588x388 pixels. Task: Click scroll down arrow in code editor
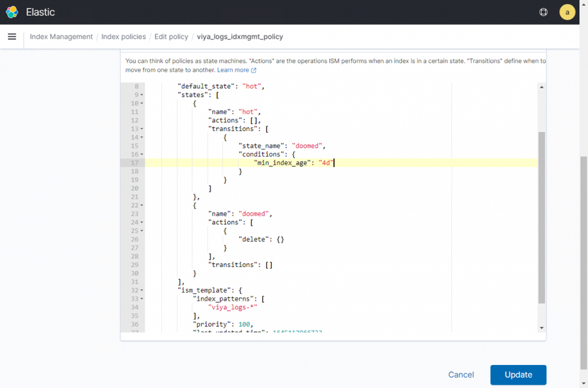pyautogui.click(x=541, y=328)
